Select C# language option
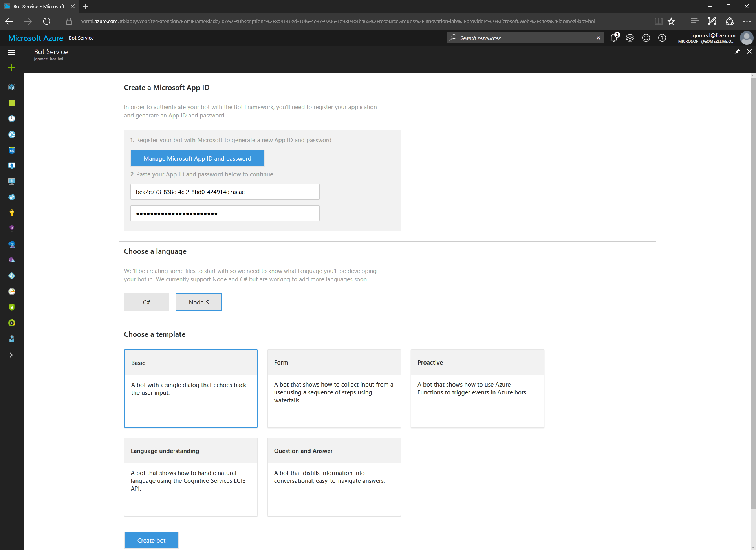The image size is (756, 550). tap(146, 302)
